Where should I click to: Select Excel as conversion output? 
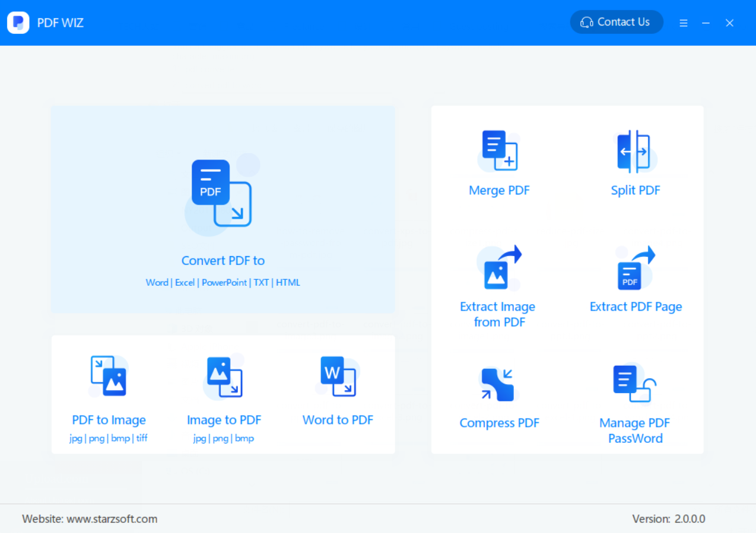[x=185, y=282]
